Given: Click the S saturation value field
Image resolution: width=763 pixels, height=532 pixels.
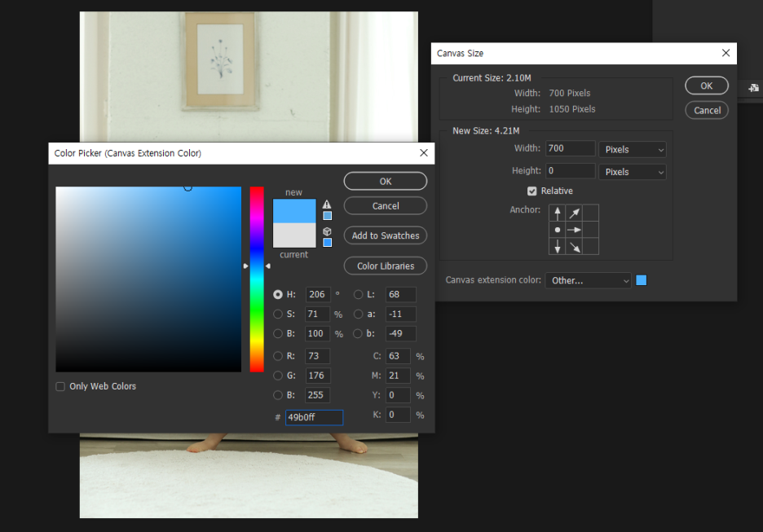Looking at the screenshot, I should pos(318,314).
